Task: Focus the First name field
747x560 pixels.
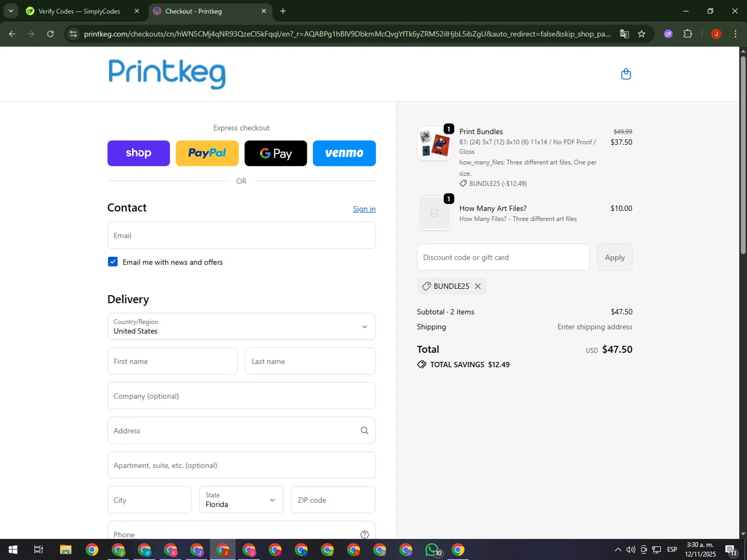Action: (x=172, y=361)
